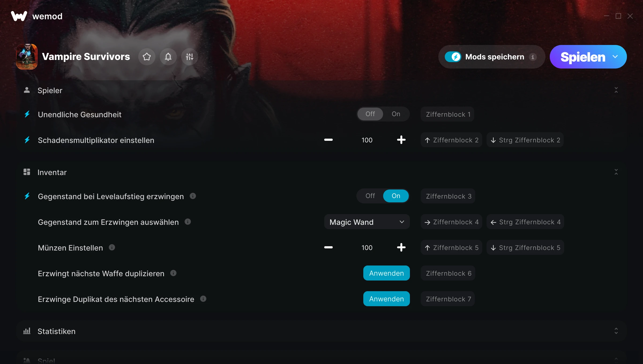
Task: Open notifications via the bell icon
Action: click(168, 57)
